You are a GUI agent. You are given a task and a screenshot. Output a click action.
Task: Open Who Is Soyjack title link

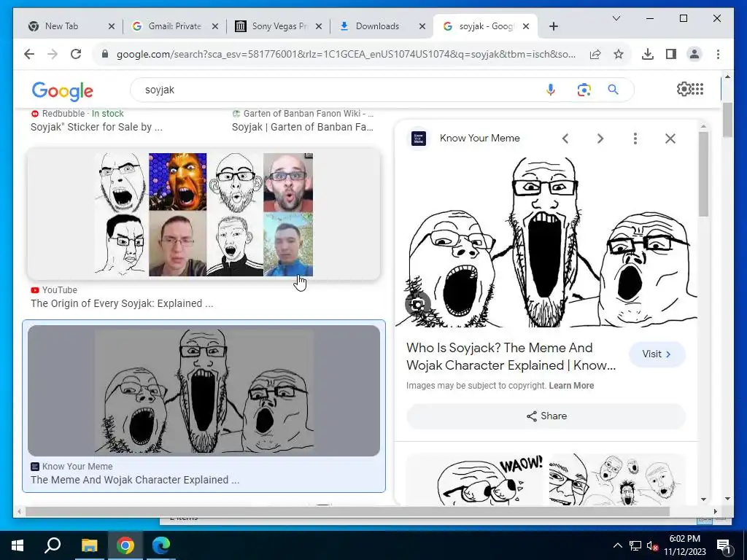pyautogui.click(x=511, y=357)
